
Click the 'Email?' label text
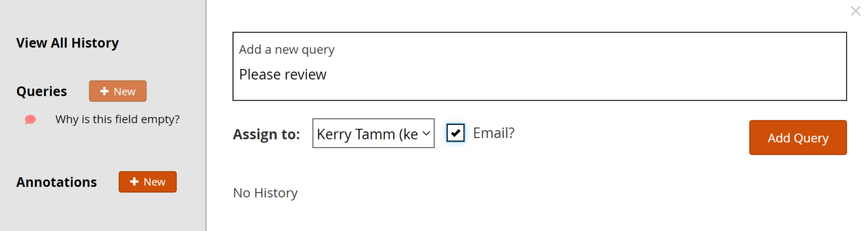[493, 133]
